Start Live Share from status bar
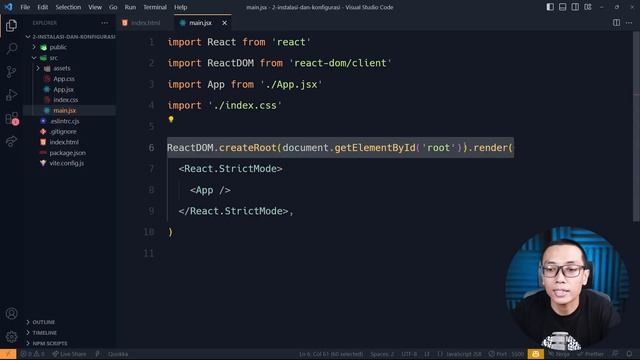 69,354
